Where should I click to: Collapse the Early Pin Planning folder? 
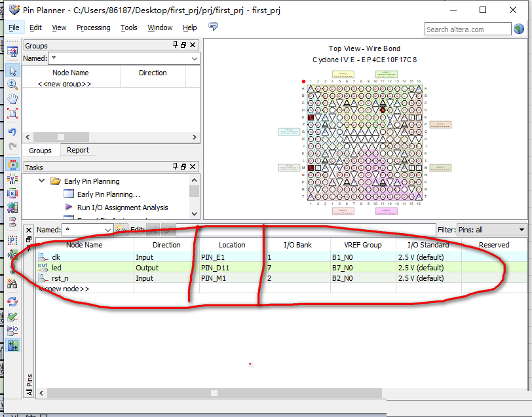(x=41, y=181)
